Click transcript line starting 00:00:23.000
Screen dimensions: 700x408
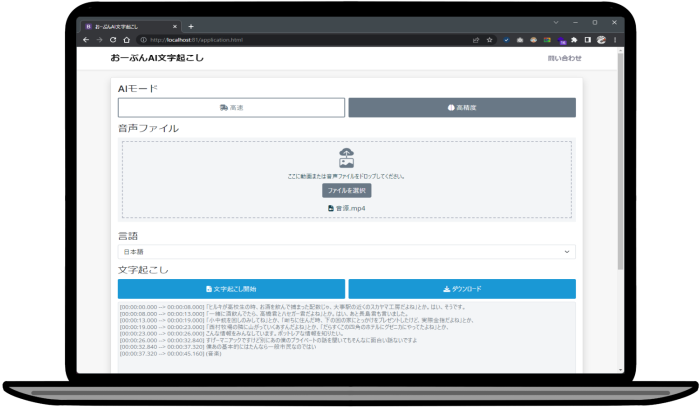click(x=232, y=333)
